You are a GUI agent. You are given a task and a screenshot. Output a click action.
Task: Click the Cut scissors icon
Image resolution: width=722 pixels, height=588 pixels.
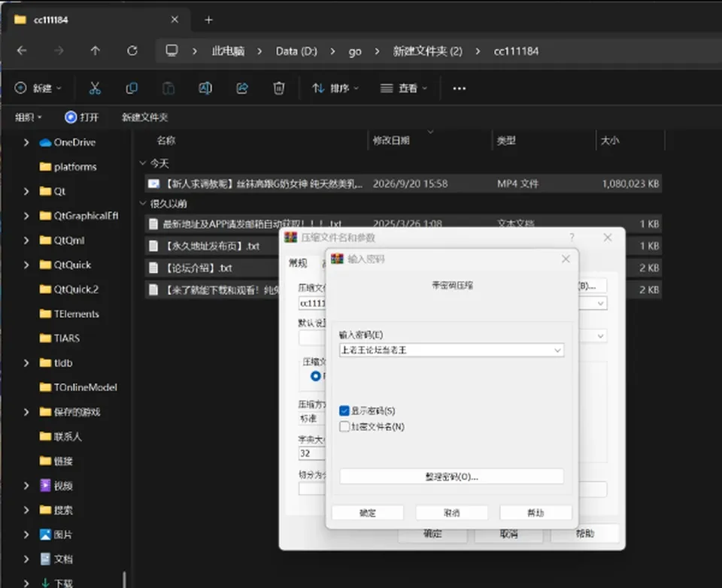[95, 88]
